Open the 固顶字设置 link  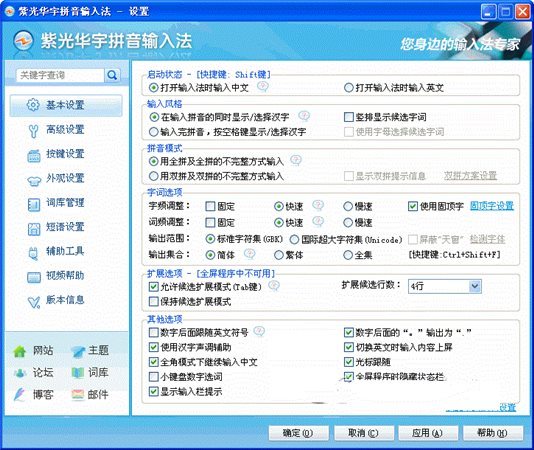pyautogui.click(x=492, y=206)
